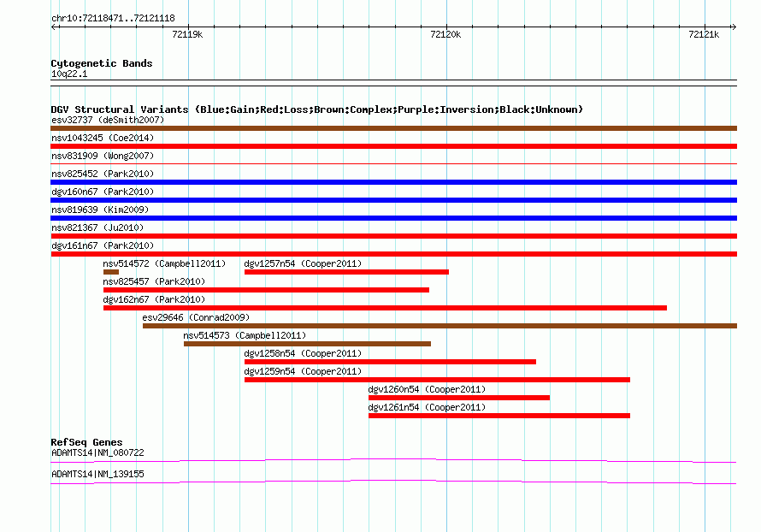Click the red dgv1259n54 bar
The image size is (761, 532).
pos(437,380)
